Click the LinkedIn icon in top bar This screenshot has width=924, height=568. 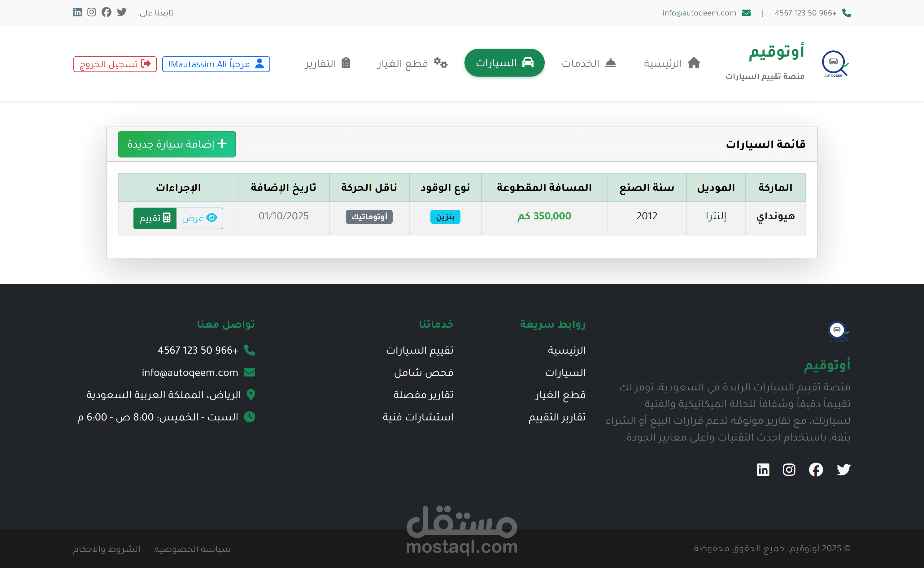77,12
